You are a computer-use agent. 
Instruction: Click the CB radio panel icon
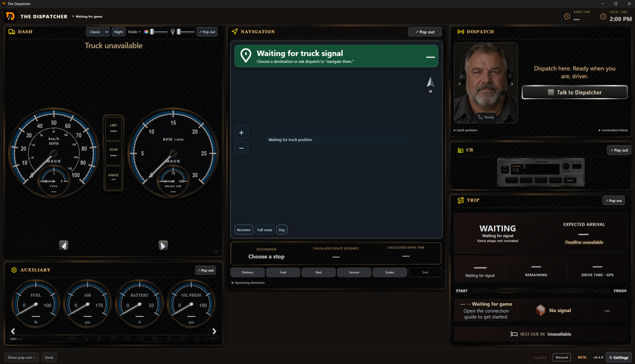[460, 150]
